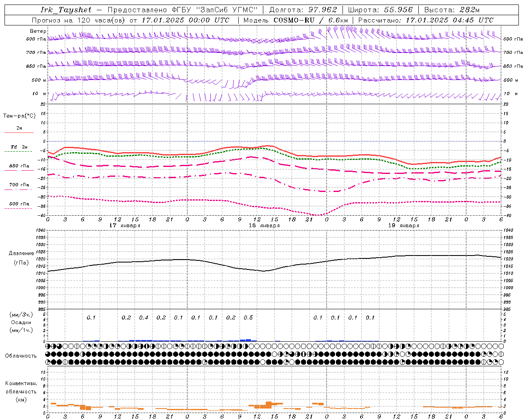
Task: Select the 0.4 precipitation value
Action: tap(144, 318)
